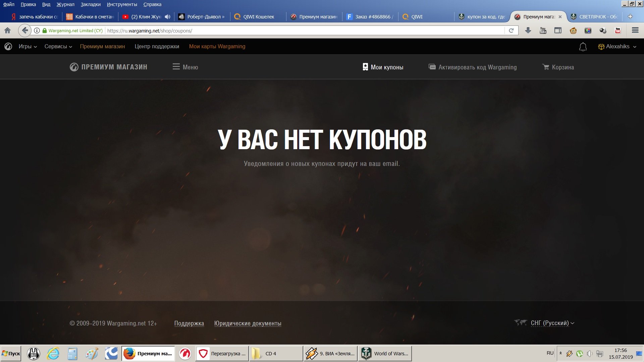Open Мои карты Wargaming link

tap(217, 47)
